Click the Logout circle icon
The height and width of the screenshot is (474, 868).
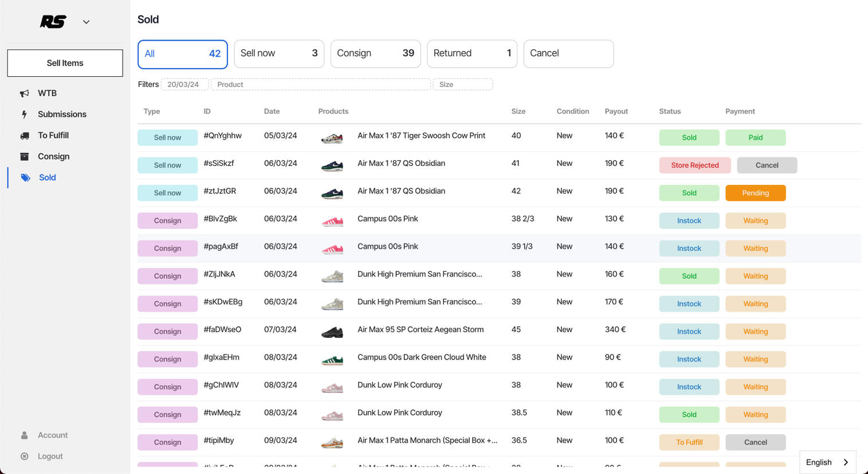pos(24,456)
